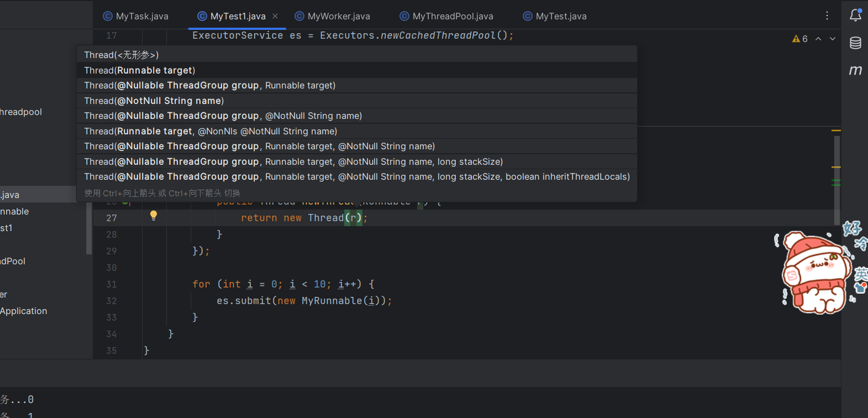Jump to previous highlighted problem arrow
This screenshot has width=868, height=418.
point(818,39)
